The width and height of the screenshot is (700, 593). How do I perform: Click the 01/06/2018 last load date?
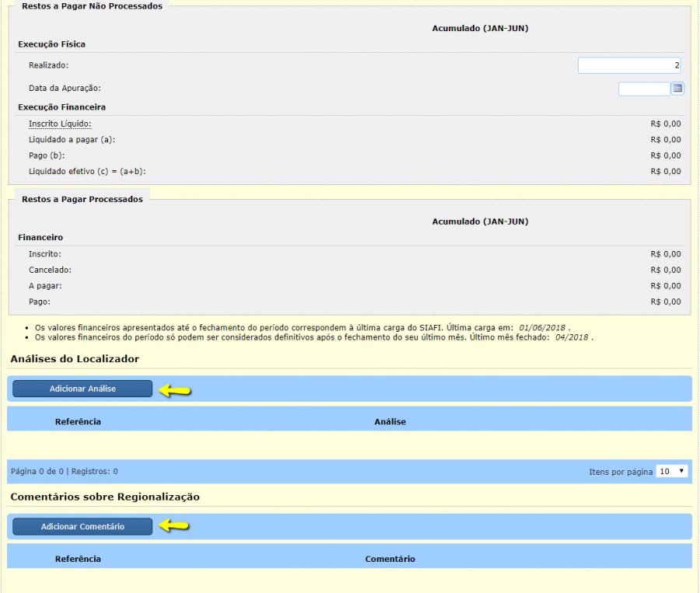coord(542,328)
